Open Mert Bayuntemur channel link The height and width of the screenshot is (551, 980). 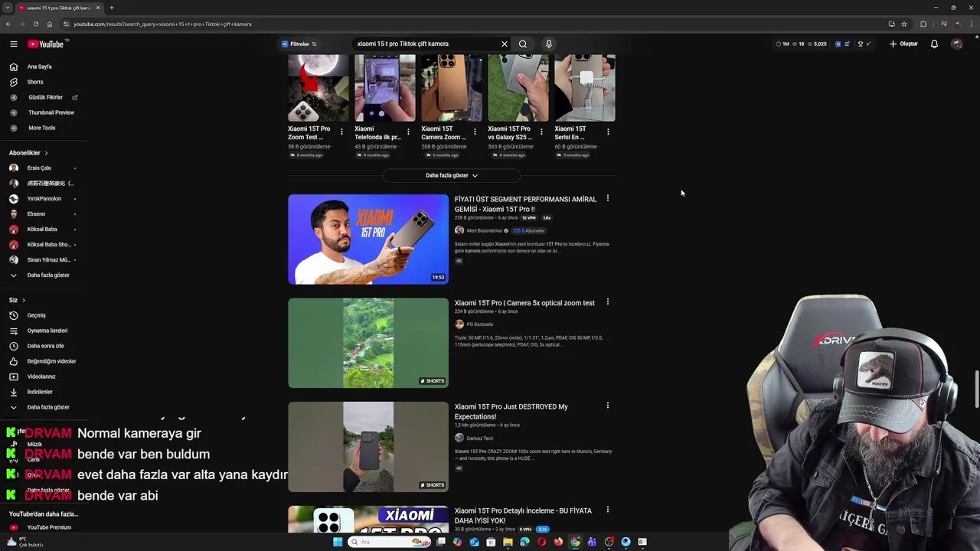click(484, 230)
